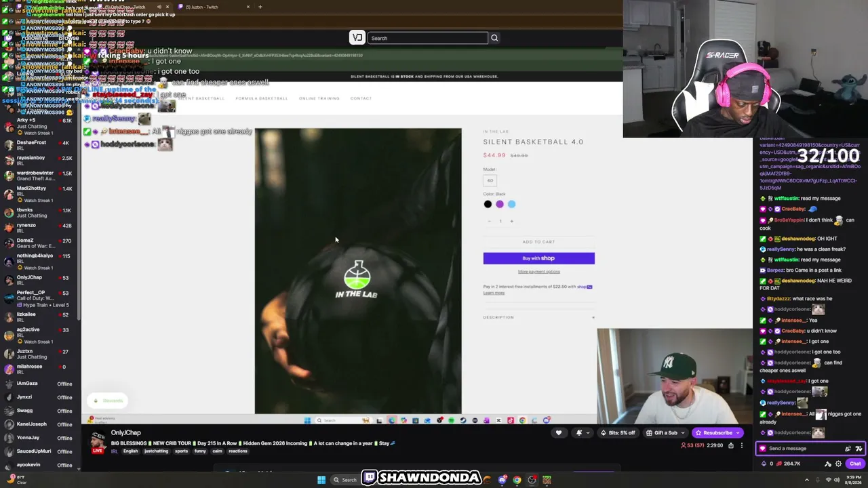
Task: Open chat settings gear icon
Action: pyautogui.click(x=838, y=464)
